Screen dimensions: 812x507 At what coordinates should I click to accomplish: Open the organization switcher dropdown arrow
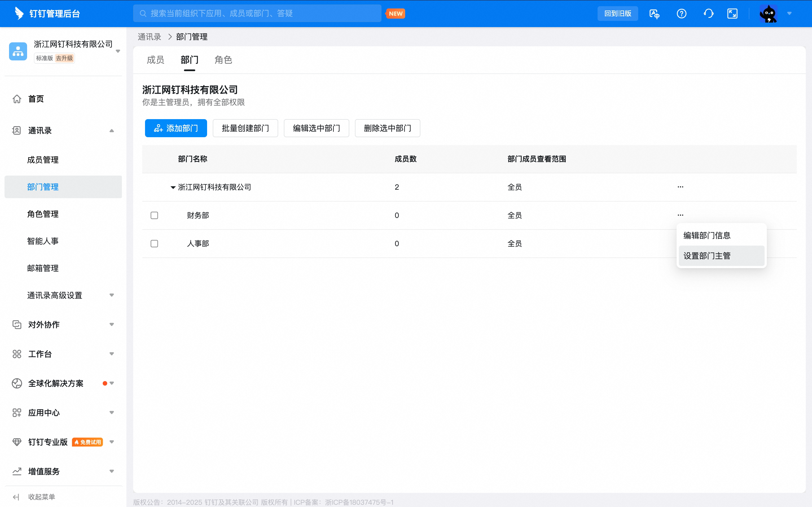(x=118, y=51)
